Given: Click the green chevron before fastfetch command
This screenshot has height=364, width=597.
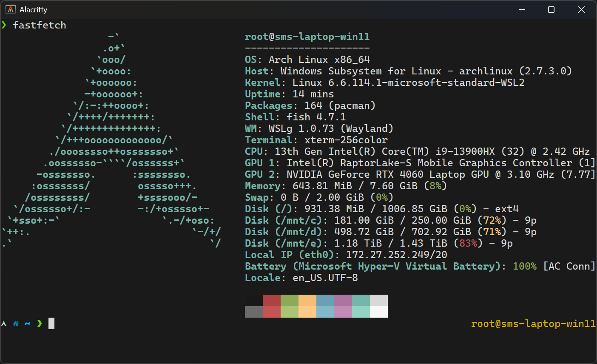Looking at the screenshot, I should 4,25.
